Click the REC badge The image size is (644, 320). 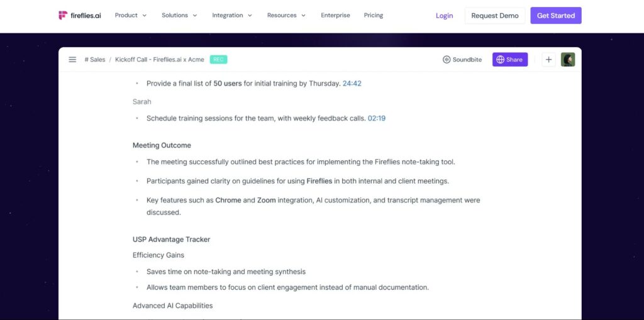point(218,60)
